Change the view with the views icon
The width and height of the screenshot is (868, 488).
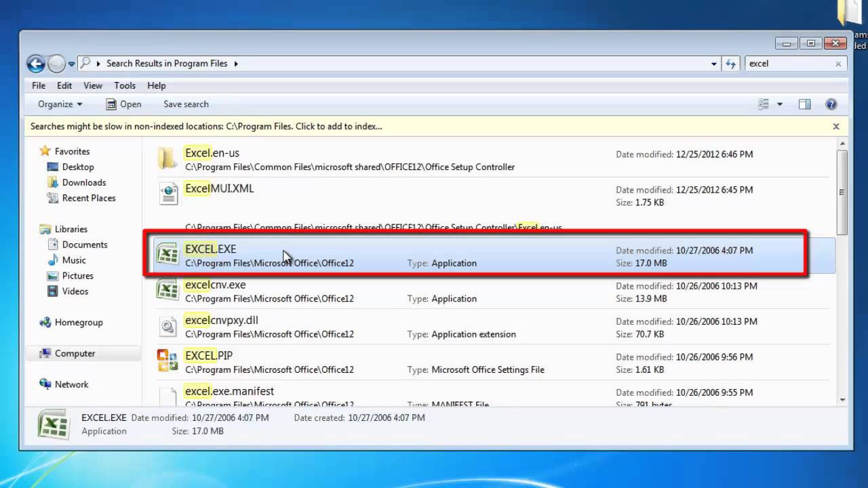coord(764,104)
